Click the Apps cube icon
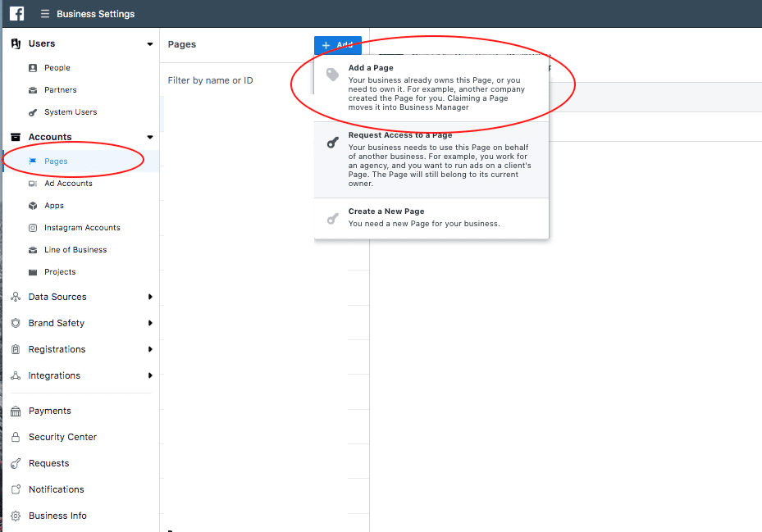The image size is (762, 532). [x=33, y=206]
